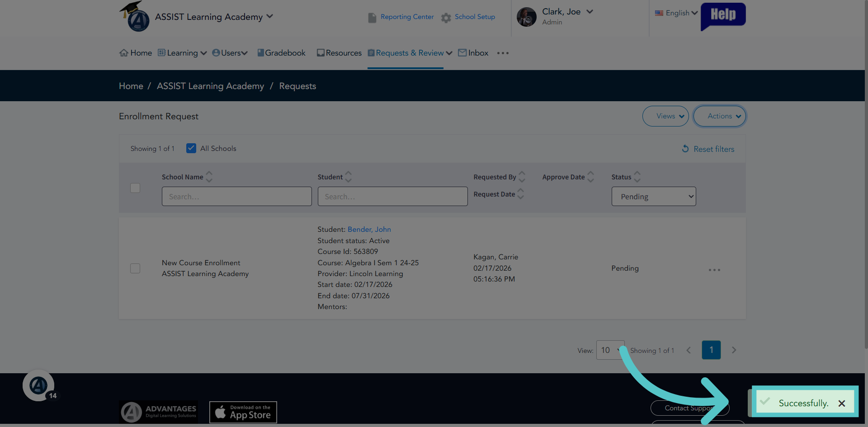Select the New Course Enrollment row checkbox

[x=135, y=268]
